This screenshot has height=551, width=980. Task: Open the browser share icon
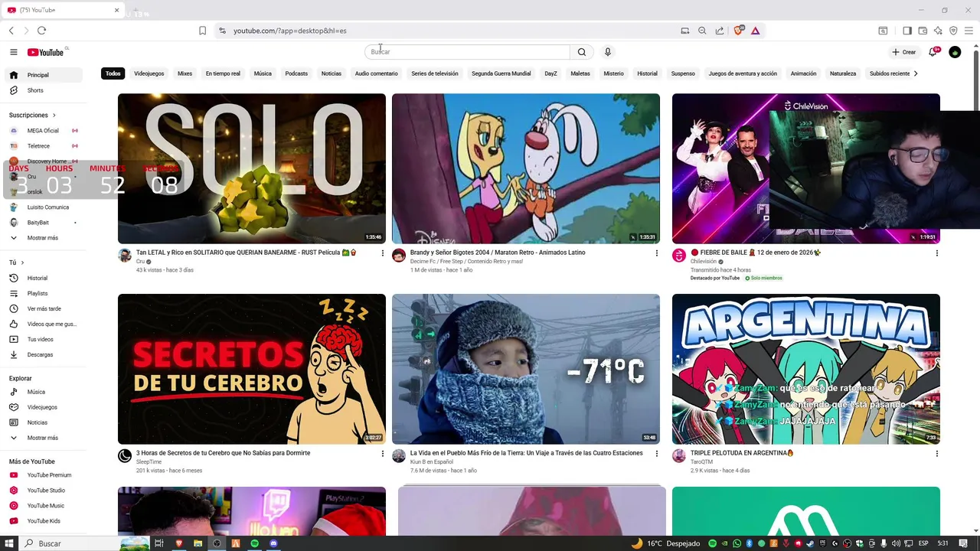(x=720, y=31)
